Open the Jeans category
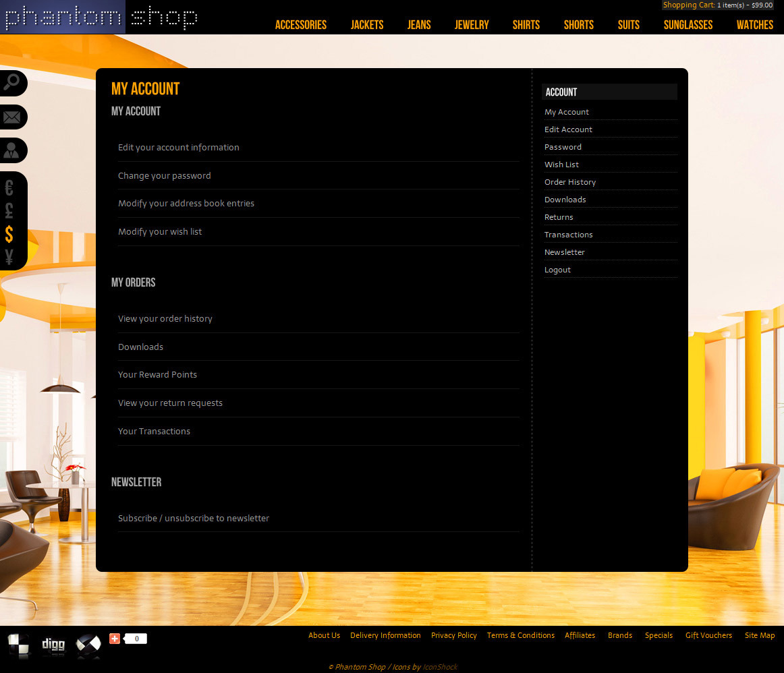This screenshot has height=673, width=784. click(x=419, y=24)
